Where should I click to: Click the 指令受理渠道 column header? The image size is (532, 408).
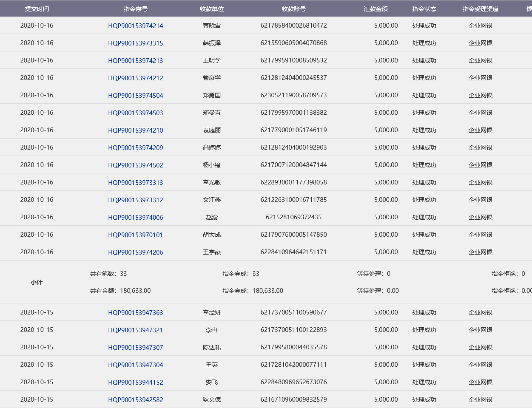pos(481,9)
